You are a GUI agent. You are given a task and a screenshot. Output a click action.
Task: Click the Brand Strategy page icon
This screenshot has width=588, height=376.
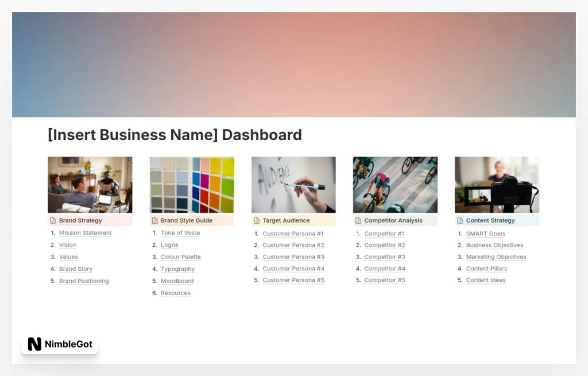tap(53, 220)
